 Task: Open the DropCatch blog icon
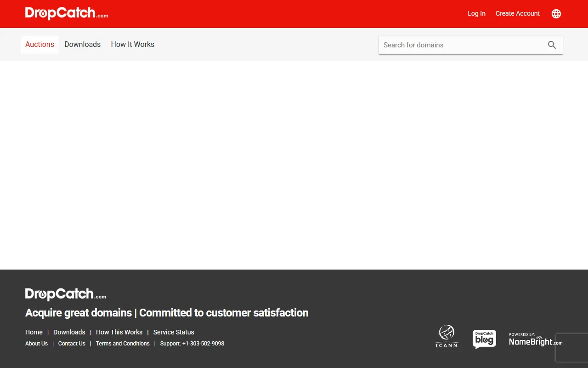[484, 339]
